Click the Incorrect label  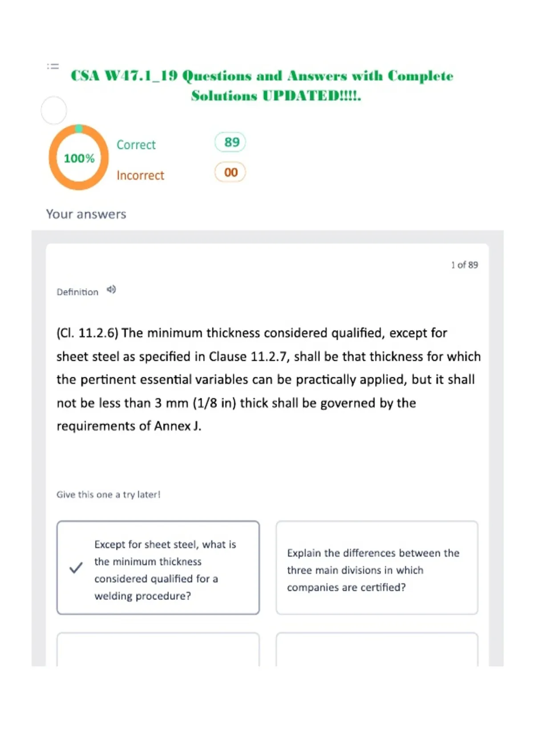click(x=141, y=176)
